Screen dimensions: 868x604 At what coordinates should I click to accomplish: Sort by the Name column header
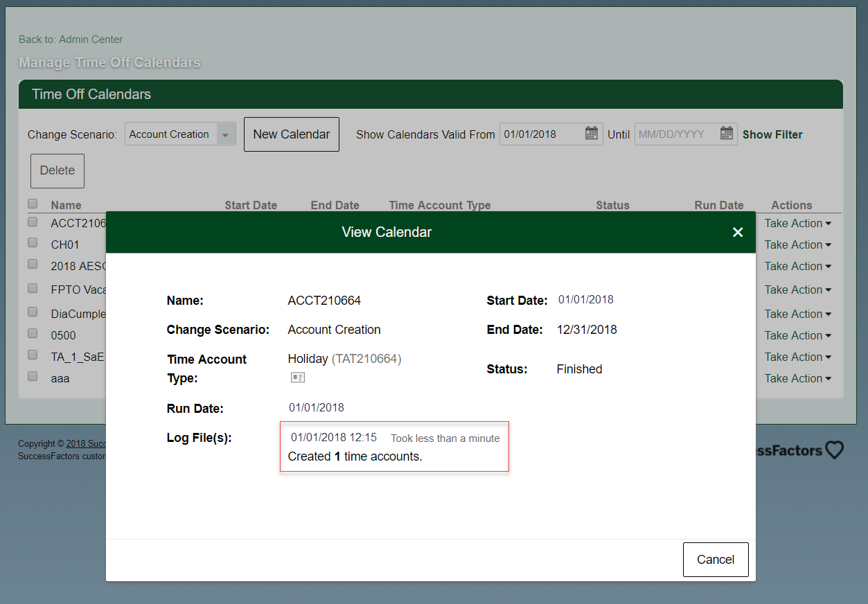pyautogui.click(x=66, y=205)
